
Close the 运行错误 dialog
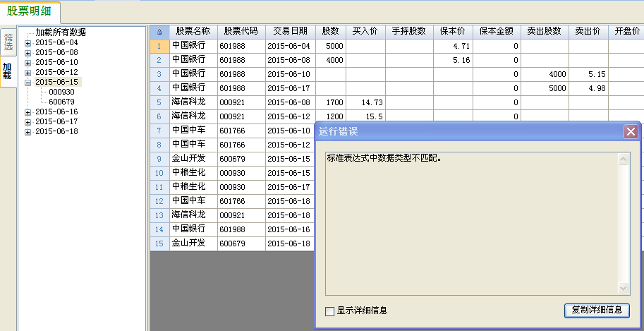631,131
